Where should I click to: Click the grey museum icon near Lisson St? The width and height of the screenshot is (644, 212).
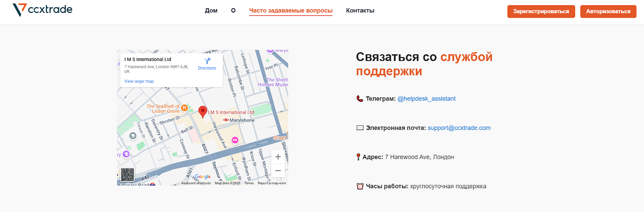point(133,136)
